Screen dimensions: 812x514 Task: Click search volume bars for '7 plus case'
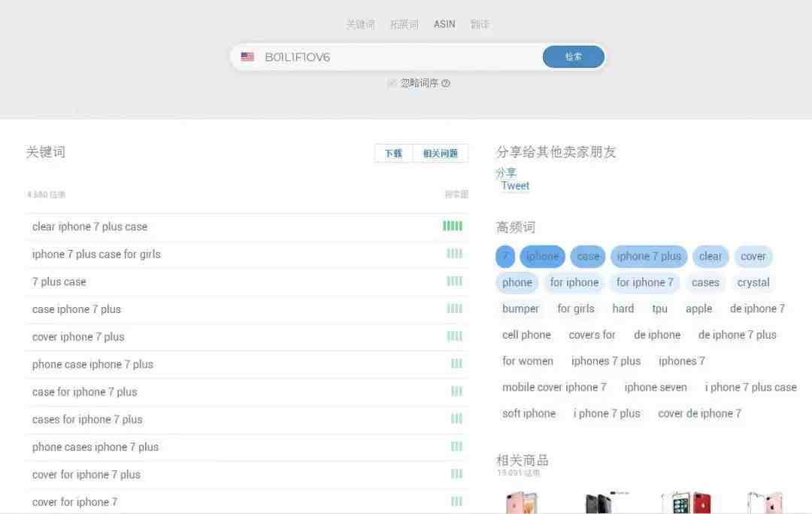tap(454, 281)
